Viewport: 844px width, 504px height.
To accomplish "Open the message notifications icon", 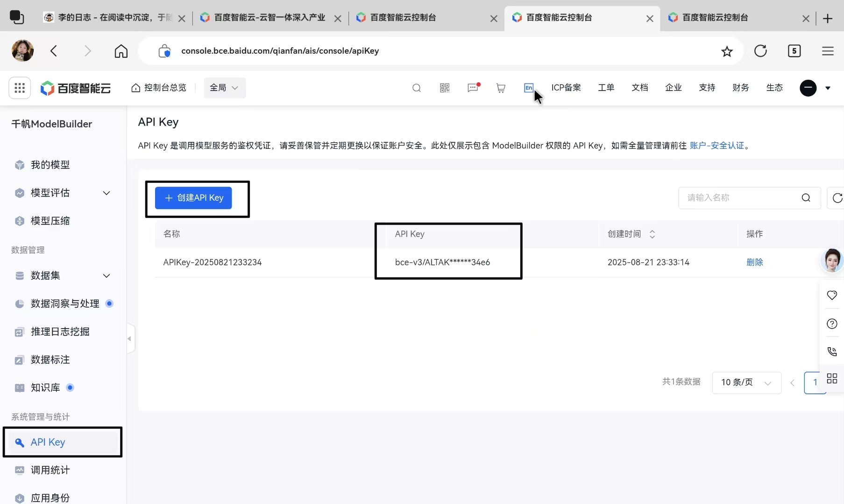I will pyautogui.click(x=473, y=88).
